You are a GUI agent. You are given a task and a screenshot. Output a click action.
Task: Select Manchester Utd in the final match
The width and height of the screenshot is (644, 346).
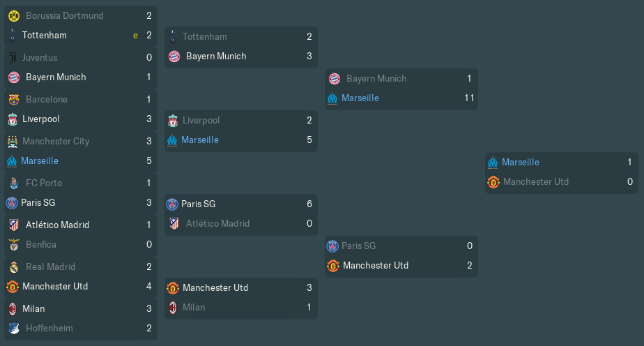(x=536, y=181)
